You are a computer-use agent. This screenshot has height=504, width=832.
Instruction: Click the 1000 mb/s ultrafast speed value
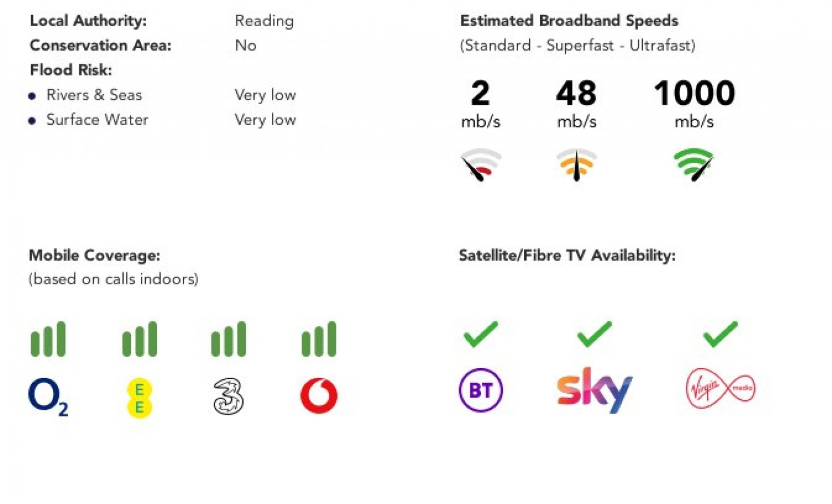[x=694, y=93]
